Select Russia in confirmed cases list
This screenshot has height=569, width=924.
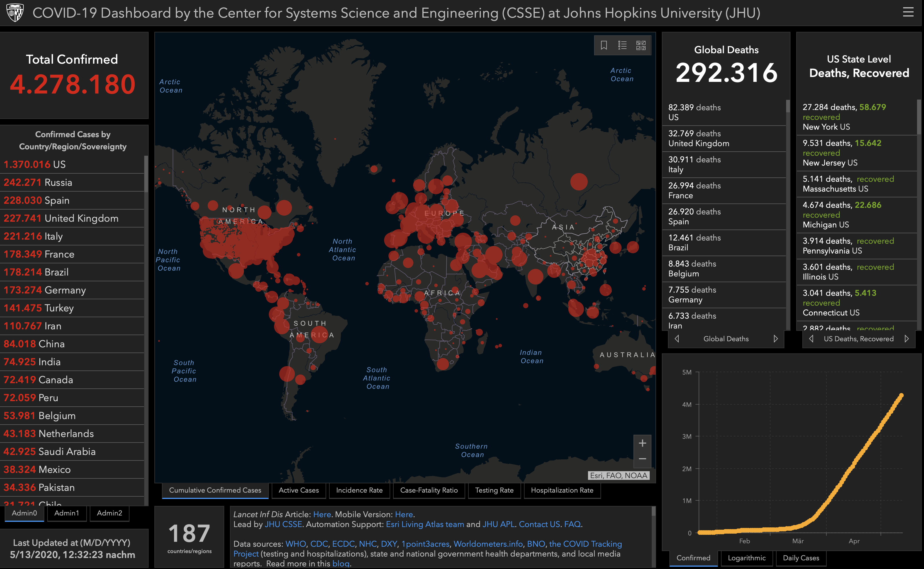pos(58,183)
